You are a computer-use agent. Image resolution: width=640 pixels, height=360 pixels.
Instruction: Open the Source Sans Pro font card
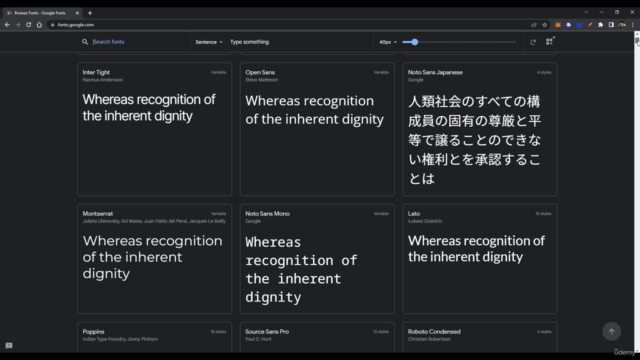coord(317,338)
